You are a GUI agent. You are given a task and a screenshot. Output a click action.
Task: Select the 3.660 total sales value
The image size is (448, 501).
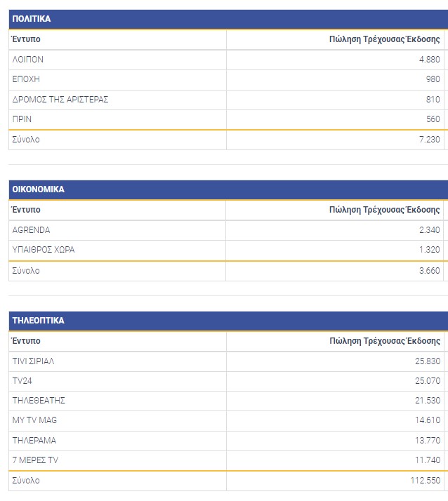click(428, 271)
